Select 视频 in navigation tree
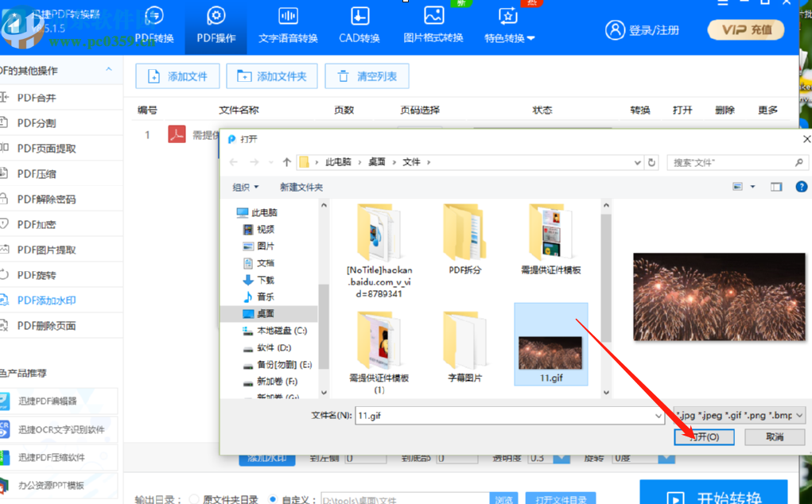Image resolution: width=812 pixels, height=504 pixels. [259, 229]
